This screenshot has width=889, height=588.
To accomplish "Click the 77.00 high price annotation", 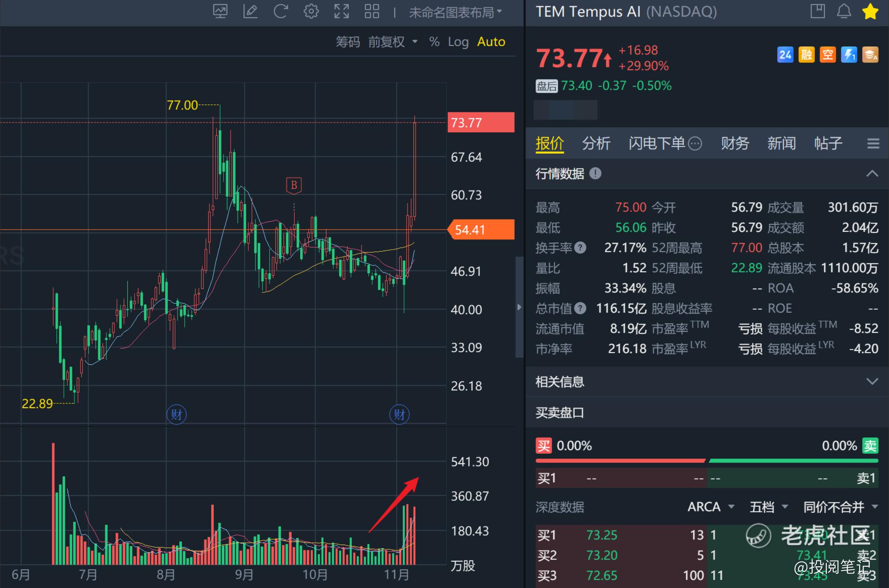I will (182, 105).
